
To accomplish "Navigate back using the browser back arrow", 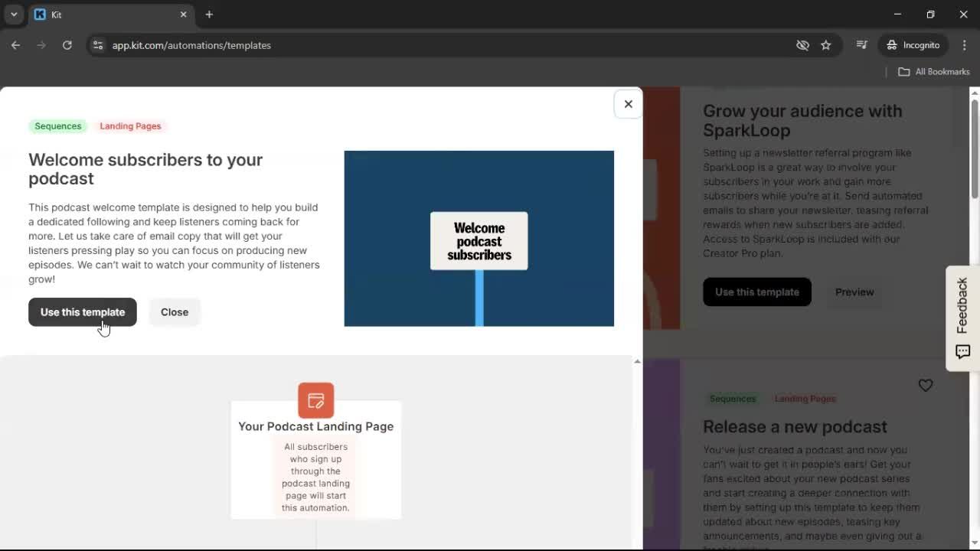I will (15, 45).
